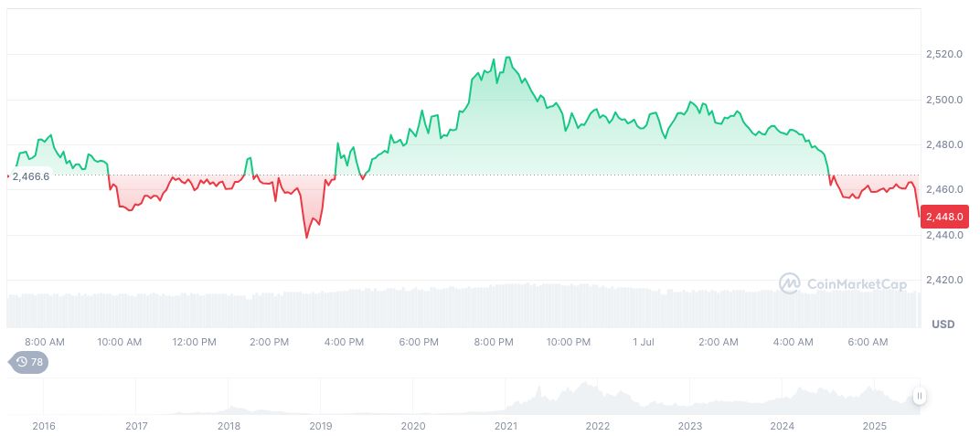Jump to 2016 on the overview timeline

point(43,426)
